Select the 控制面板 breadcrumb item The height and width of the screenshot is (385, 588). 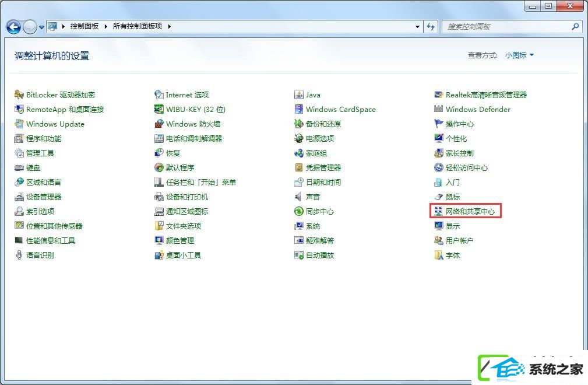click(84, 26)
